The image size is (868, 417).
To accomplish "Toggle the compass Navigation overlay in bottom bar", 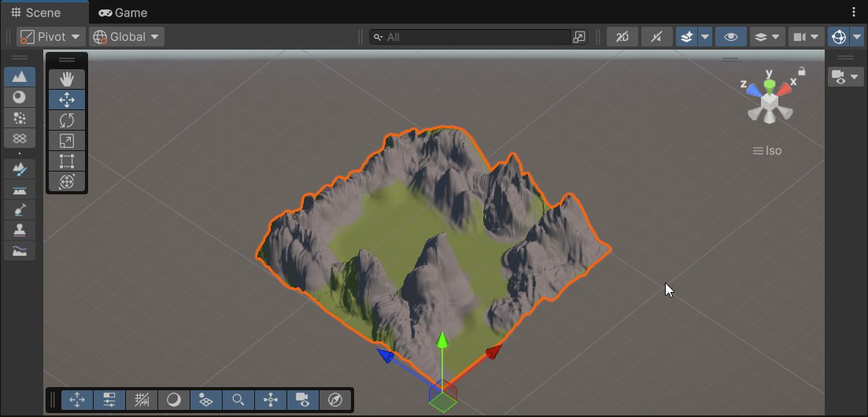I will pos(335,400).
